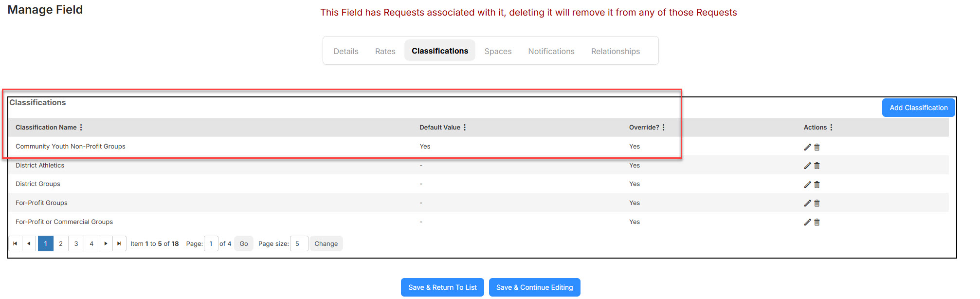Select page 3 in pager
Screen dimensions: 980x299
(76, 243)
